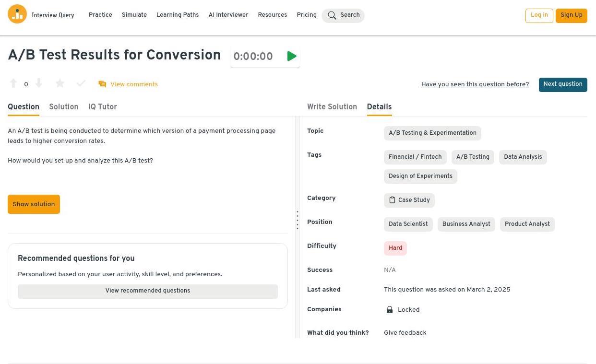
Task: Start the timer with the play icon
Action: point(291,57)
